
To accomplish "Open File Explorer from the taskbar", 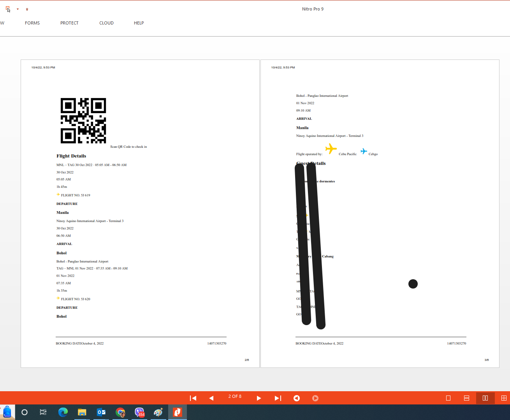I will pos(82,412).
